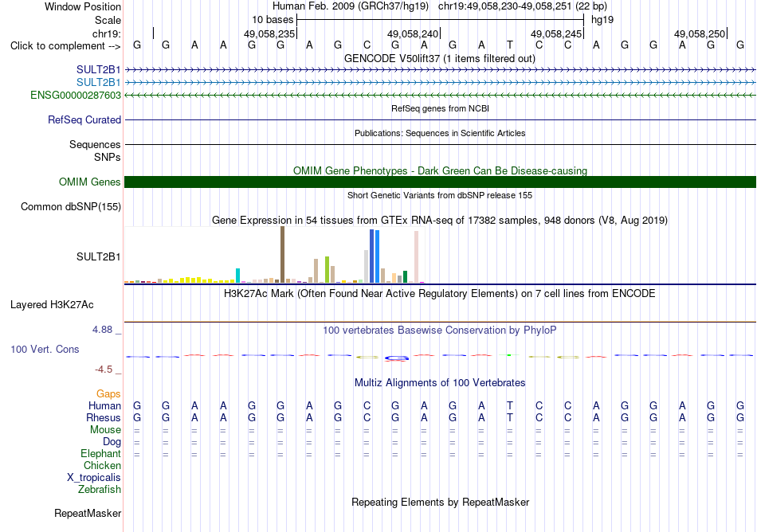Click the RepeatMasker track label
The width and height of the screenshot is (757, 532).
88,513
